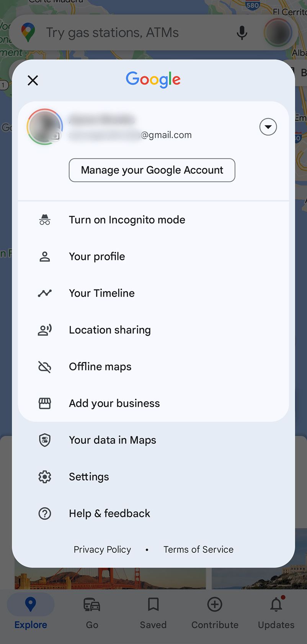307x644 pixels.
Task: Open Your data in Maps
Action: 112,440
